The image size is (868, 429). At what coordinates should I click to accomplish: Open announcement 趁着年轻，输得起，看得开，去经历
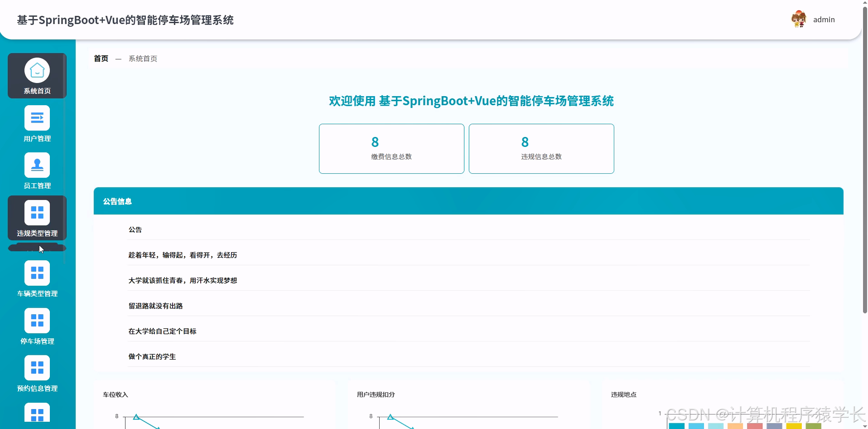coord(183,255)
